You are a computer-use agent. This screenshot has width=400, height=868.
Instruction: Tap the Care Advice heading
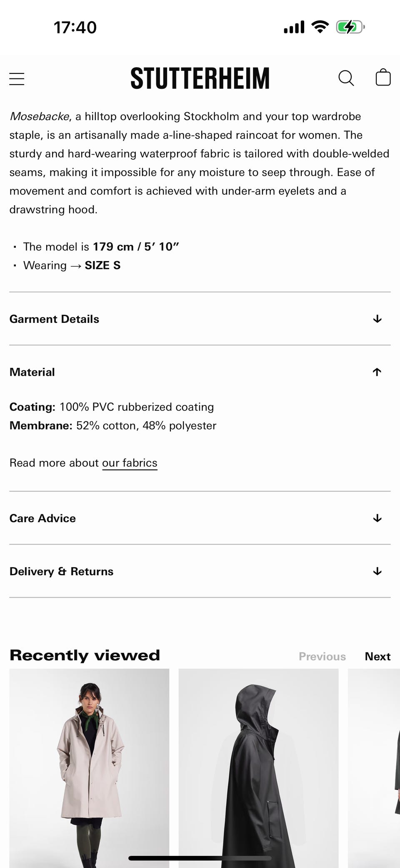tap(42, 518)
